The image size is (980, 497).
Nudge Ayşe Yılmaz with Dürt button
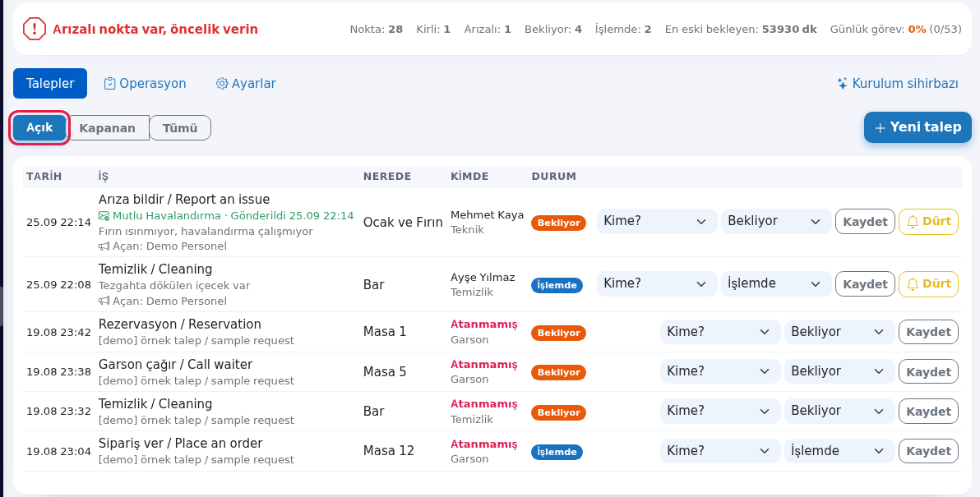(x=928, y=284)
